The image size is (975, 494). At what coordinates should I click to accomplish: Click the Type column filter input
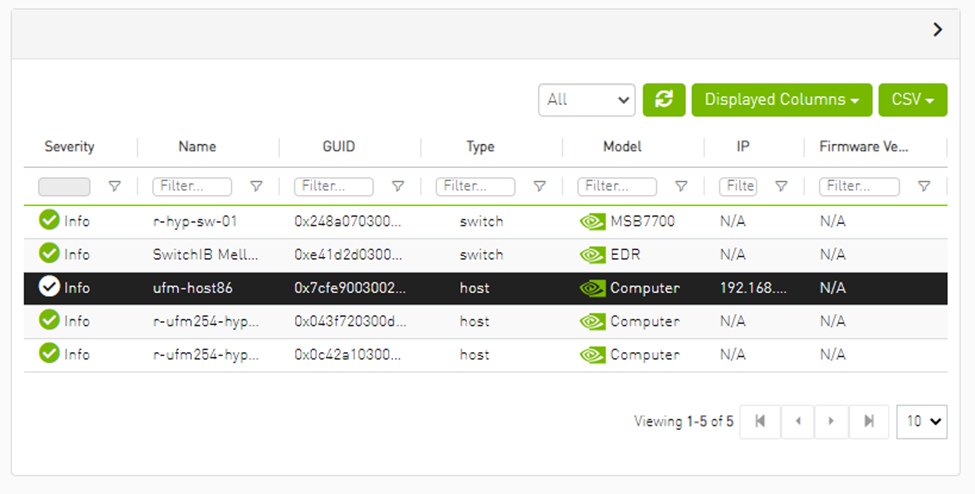tap(475, 187)
